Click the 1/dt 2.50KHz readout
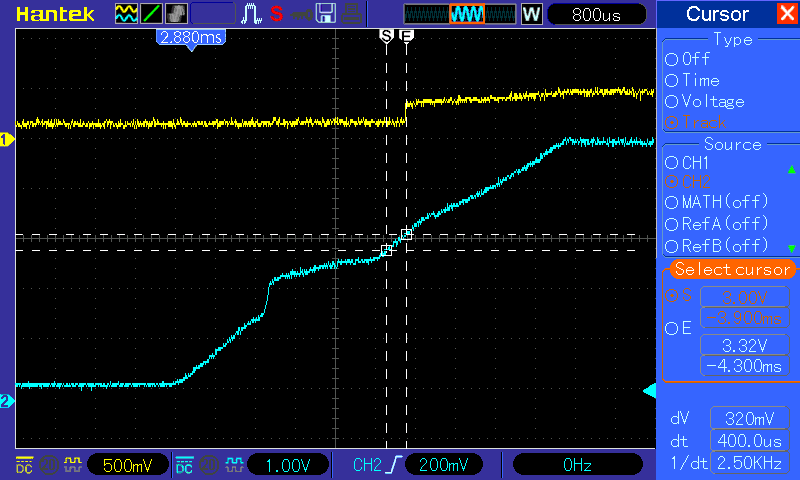The width and height of the screenshot is (800, 480). 749,462
